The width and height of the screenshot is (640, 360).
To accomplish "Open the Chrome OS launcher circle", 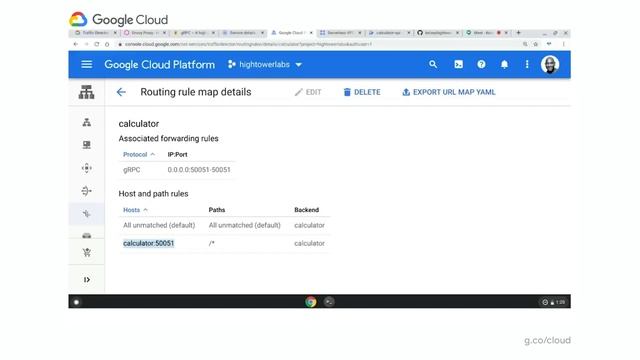I will point(76,302).
